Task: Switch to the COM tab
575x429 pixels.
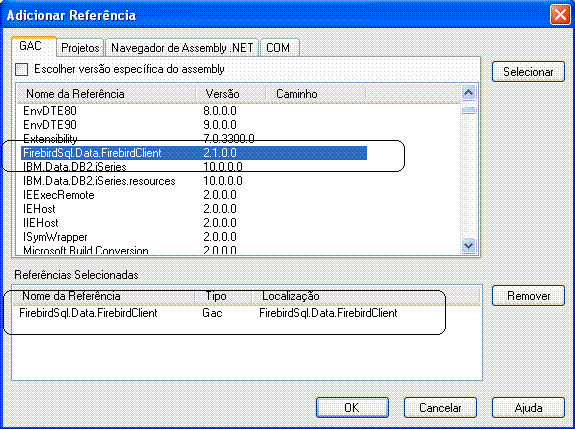Action: point(278,48)
